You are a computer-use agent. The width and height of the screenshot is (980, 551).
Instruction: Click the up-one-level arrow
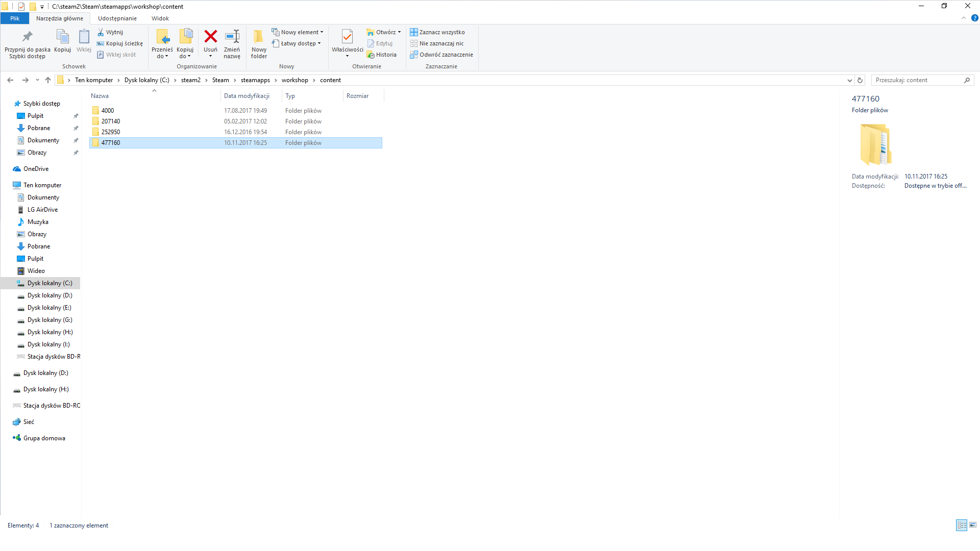[48, 80]
